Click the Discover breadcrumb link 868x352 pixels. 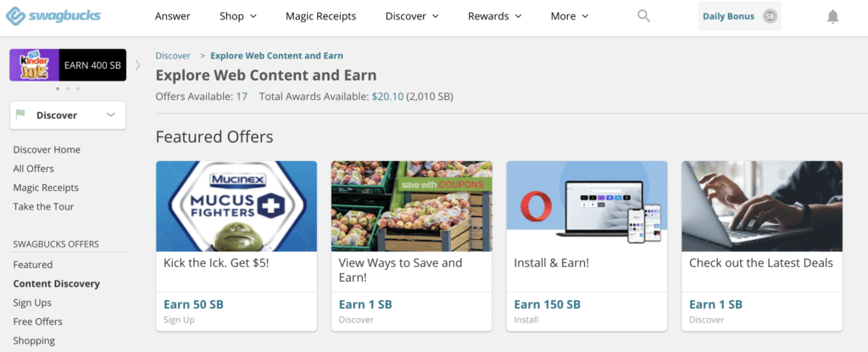coord(173,56)
